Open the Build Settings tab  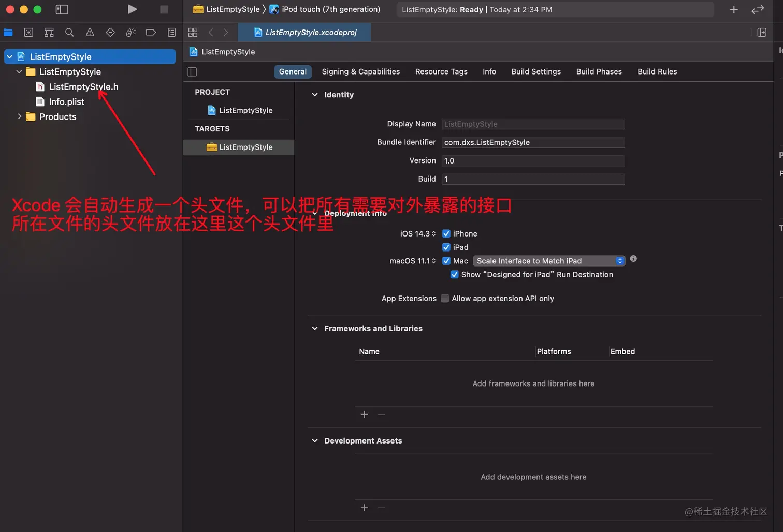pos(536,72)
